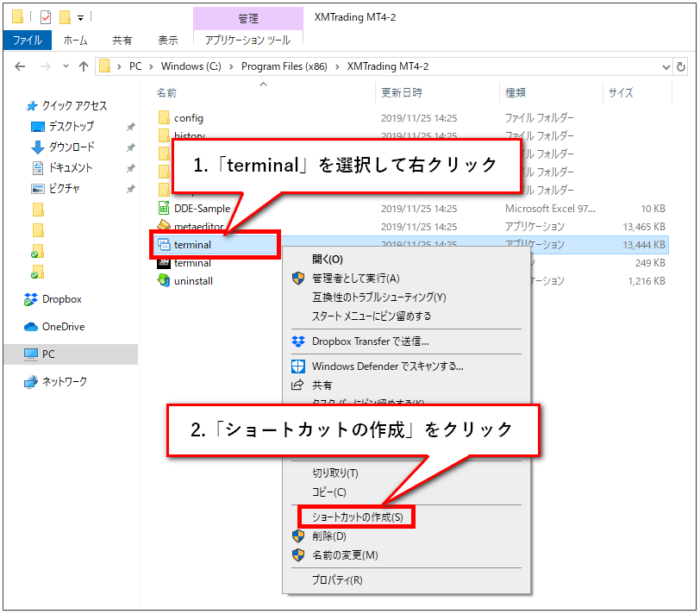Click the properties checkmark icon in the title bar

click(46, 17)
